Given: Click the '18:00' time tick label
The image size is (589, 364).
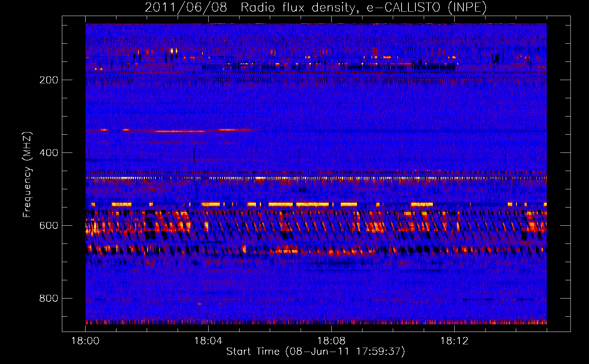Looking at the screenshot, I should click(86, 341).
